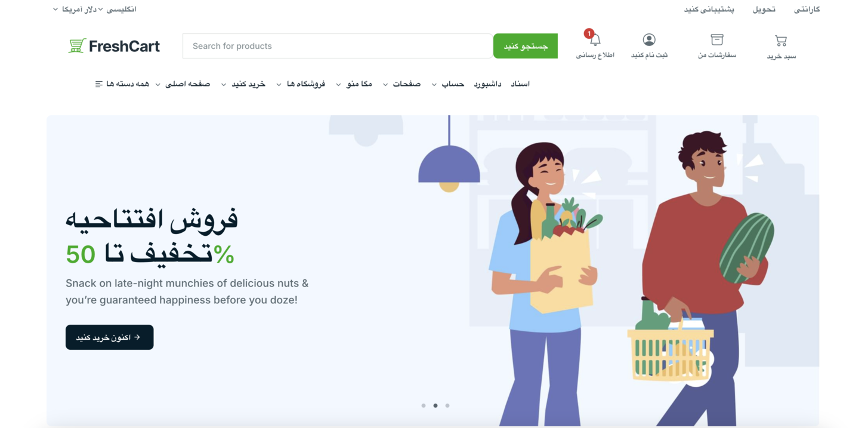This screenshot has width=868, height=428.
Task: Click the user sign-up icon (ثبت نام کنید)
Action: (x=649, y=39)
